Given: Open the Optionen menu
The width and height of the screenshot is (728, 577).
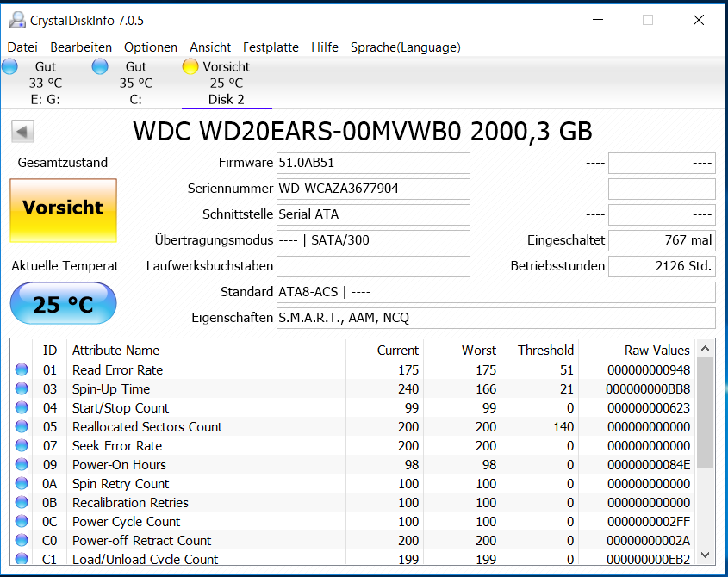Looking at the screenshot, I should tap(151, 47).
